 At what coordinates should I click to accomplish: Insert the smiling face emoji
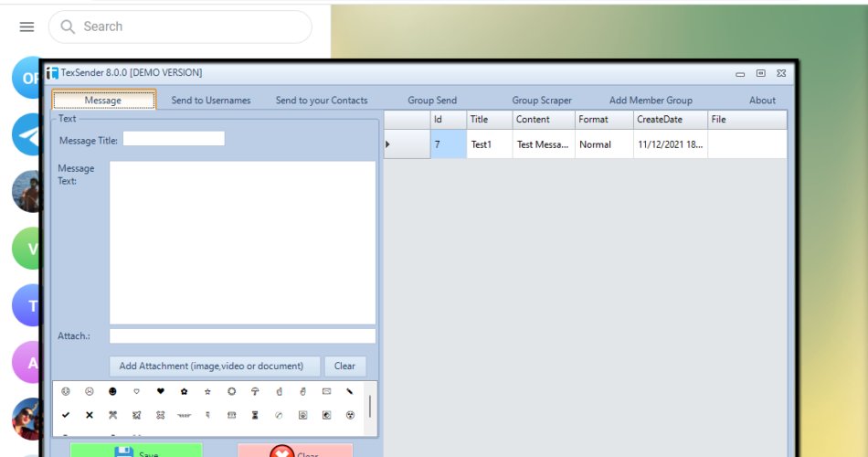(66, 391)
